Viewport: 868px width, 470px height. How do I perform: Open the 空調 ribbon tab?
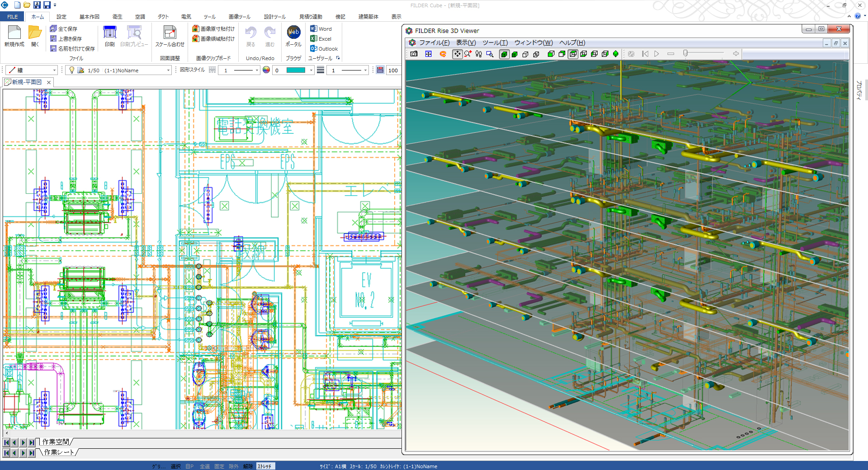coord(140,17)
